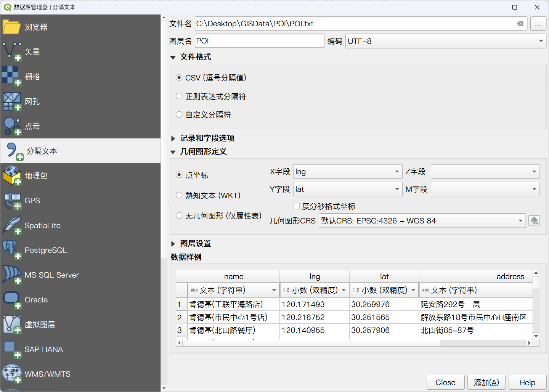Click sidebar scroll down arrow
Image resolution: width=549 pixels, height=392 pixels.
point(164,389)
